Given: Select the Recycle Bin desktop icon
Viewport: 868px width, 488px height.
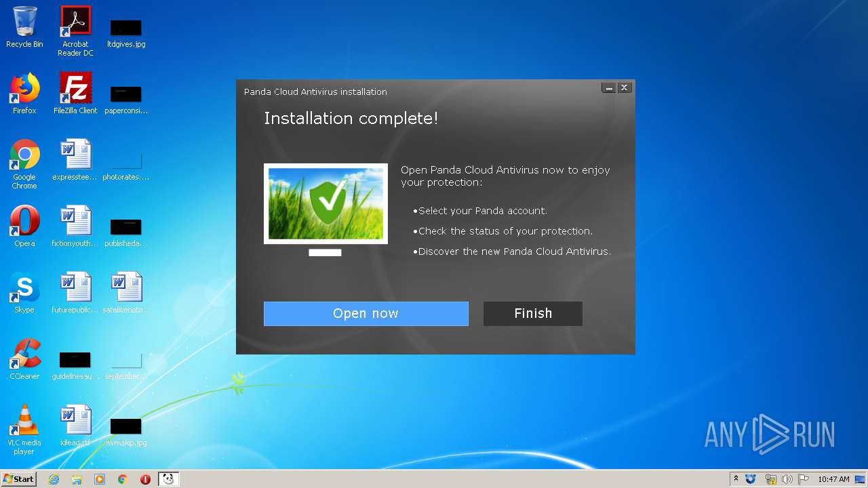Looking at the screenshot, I should click(x=24, y=28).
